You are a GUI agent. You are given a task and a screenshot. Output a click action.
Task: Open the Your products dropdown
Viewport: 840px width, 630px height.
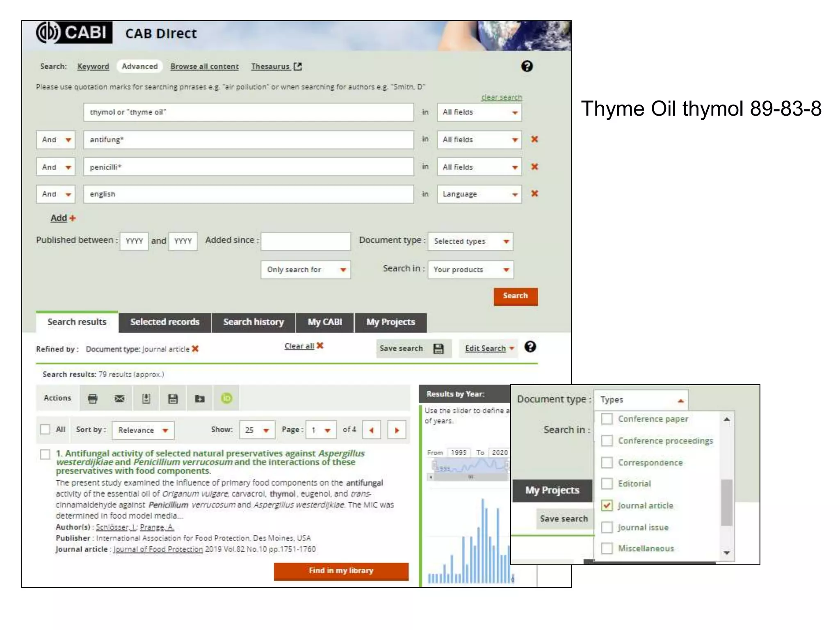470,269
